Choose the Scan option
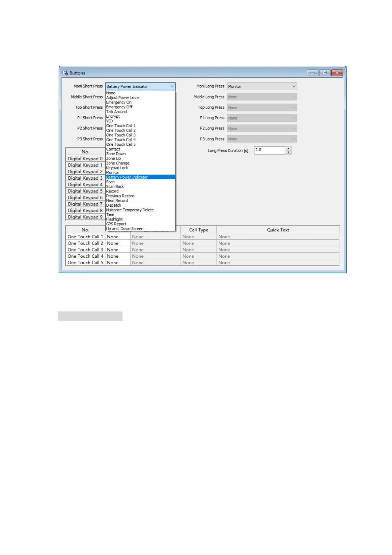392x555 pixels. (140, 182)
